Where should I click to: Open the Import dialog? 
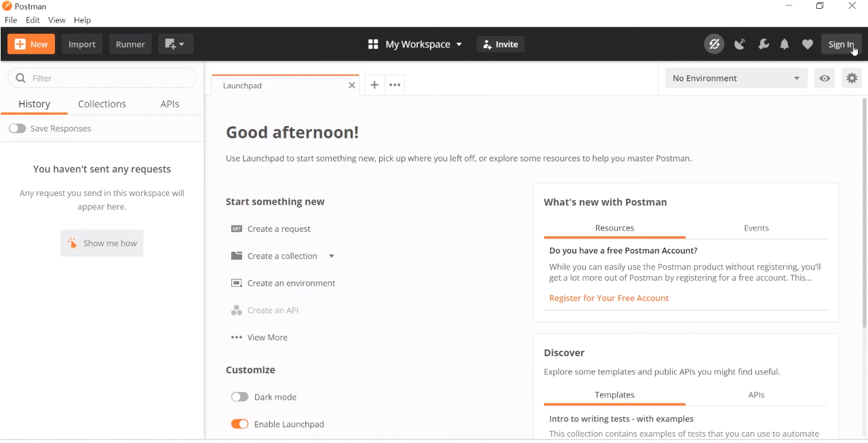coord(82,44)
